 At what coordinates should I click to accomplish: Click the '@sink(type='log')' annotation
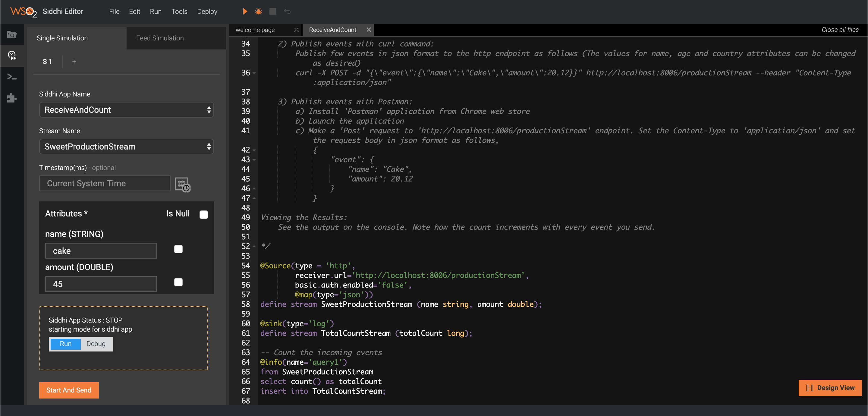pos(297,324)
